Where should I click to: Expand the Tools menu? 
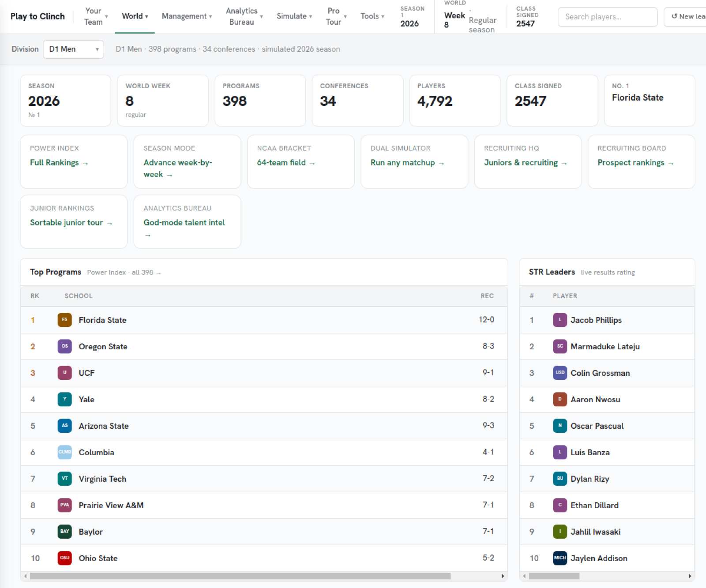[372, 16]
